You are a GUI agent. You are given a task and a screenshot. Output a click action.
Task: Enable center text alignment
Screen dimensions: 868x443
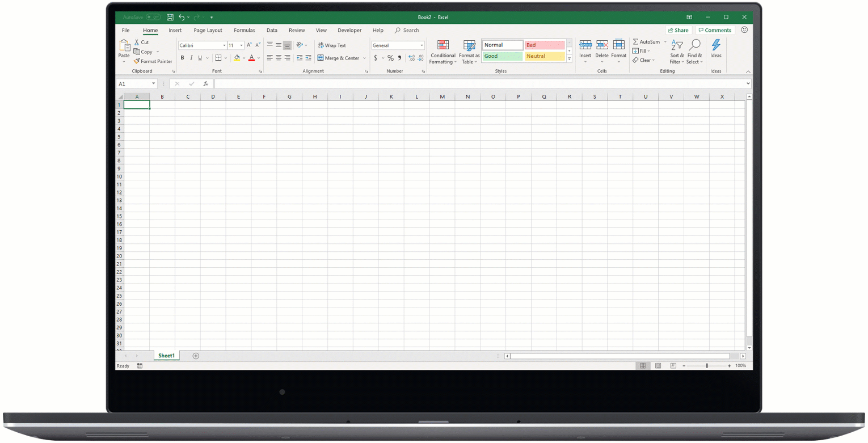coord(278,57)
